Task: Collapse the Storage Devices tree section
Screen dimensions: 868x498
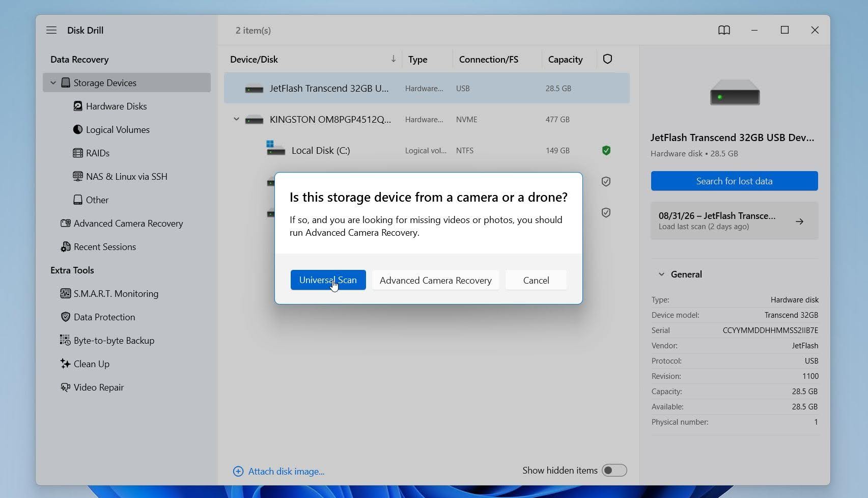Action: coord(53,82)
